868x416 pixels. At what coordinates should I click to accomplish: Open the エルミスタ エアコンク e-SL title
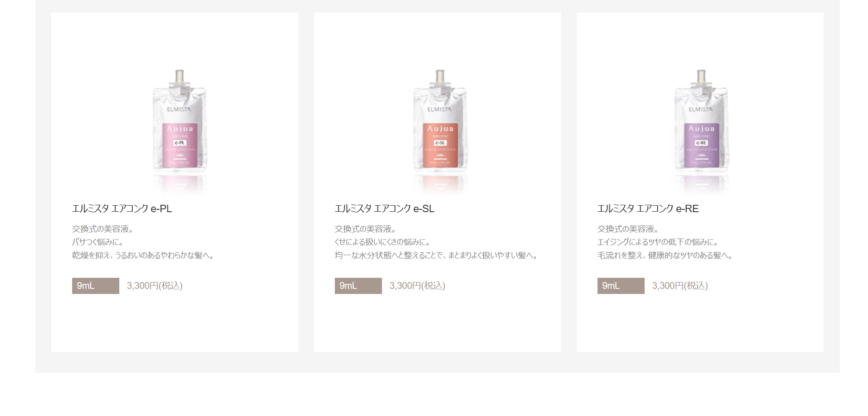pyautogui.click(x=385, y=208)
